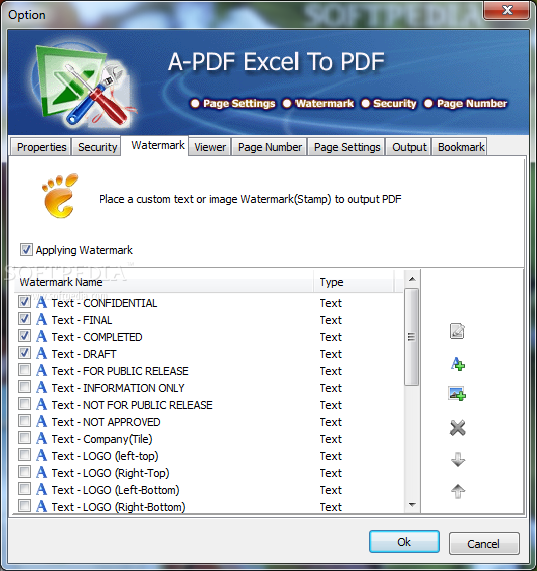Switch to the Page Settings tab

pos(347,147)
